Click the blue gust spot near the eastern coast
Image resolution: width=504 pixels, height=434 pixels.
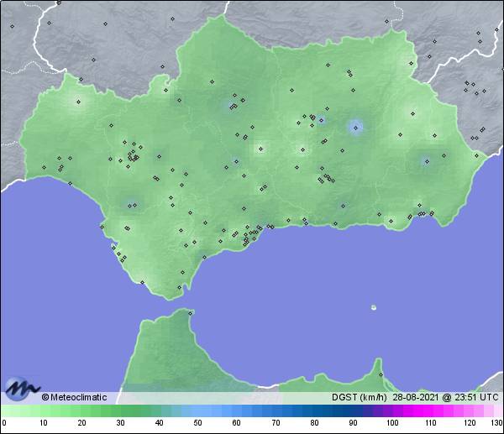426,159
